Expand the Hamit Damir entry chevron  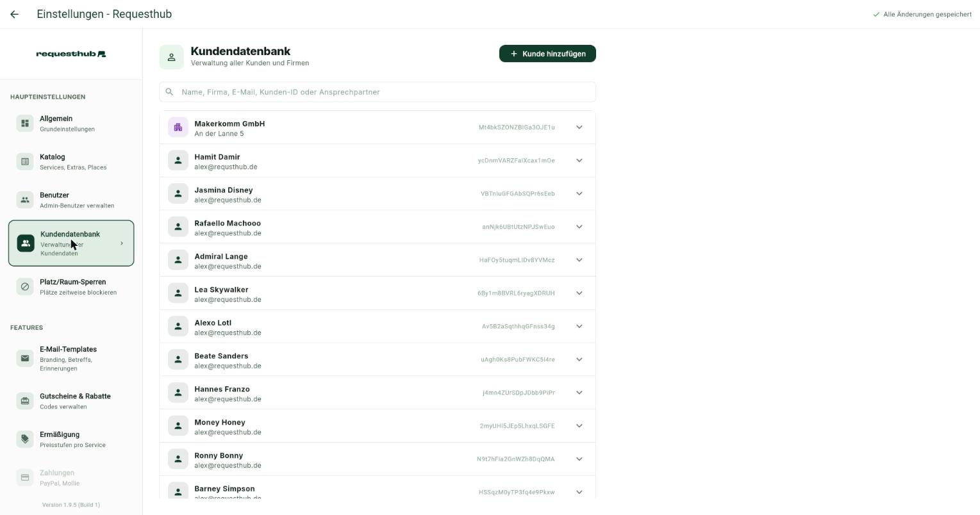tap(579, 161)
